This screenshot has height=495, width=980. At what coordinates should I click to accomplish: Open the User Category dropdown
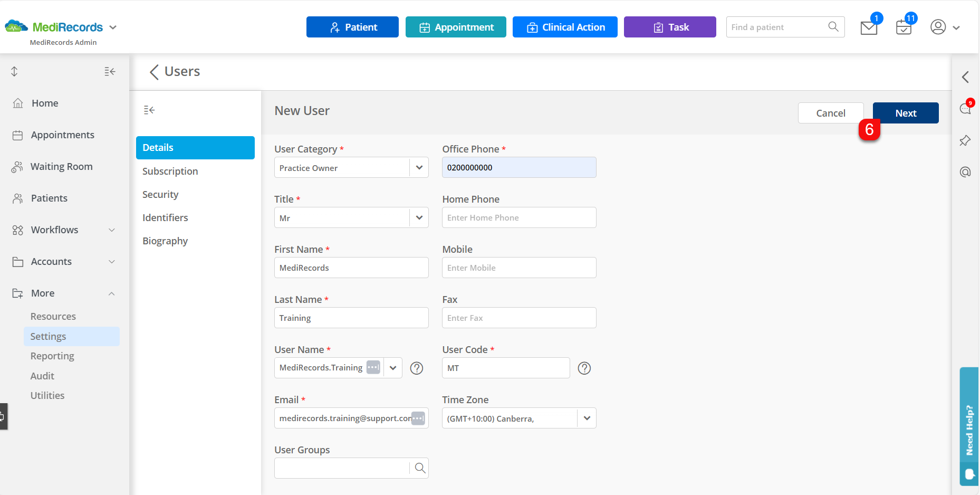point(419,167)
